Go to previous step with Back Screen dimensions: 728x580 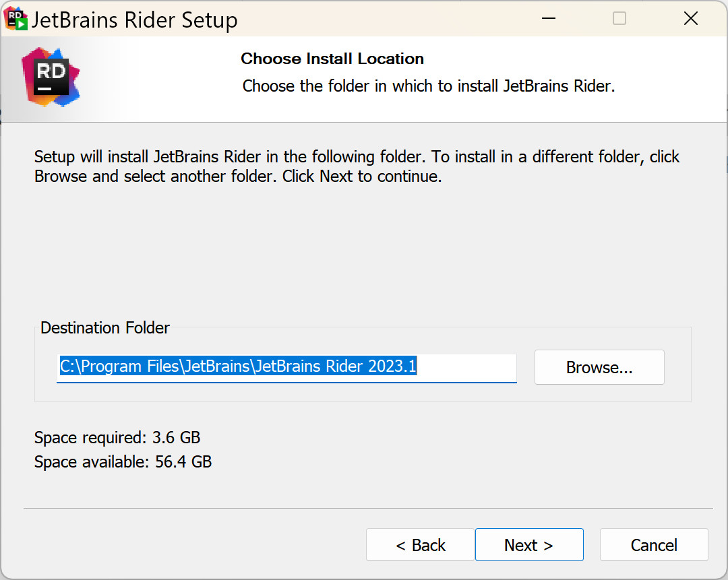420,544
